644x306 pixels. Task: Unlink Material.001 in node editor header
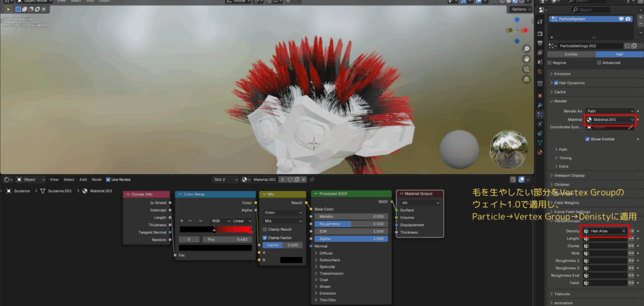coord(304,180)
